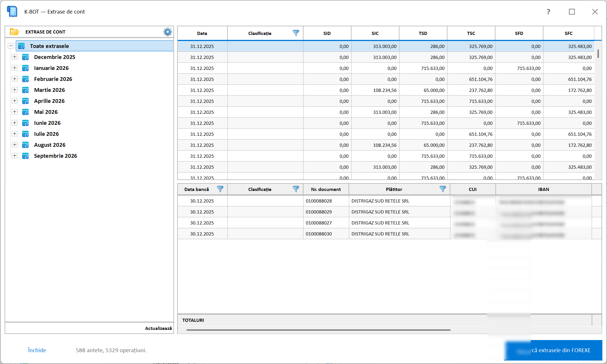Click the calendar icon beside Iunie 2026
The image size is (607, 364).
coord(26,123)
